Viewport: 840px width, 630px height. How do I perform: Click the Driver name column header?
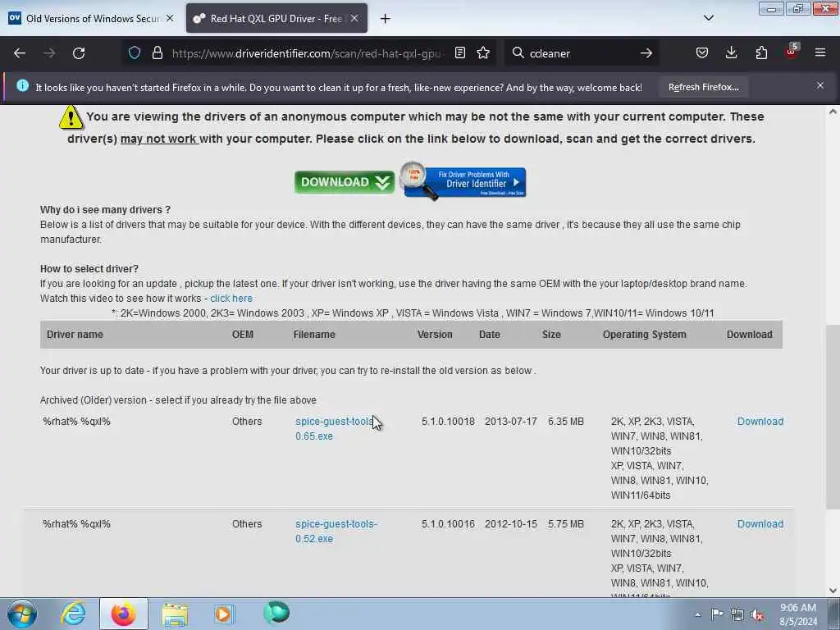click(75, 335)
